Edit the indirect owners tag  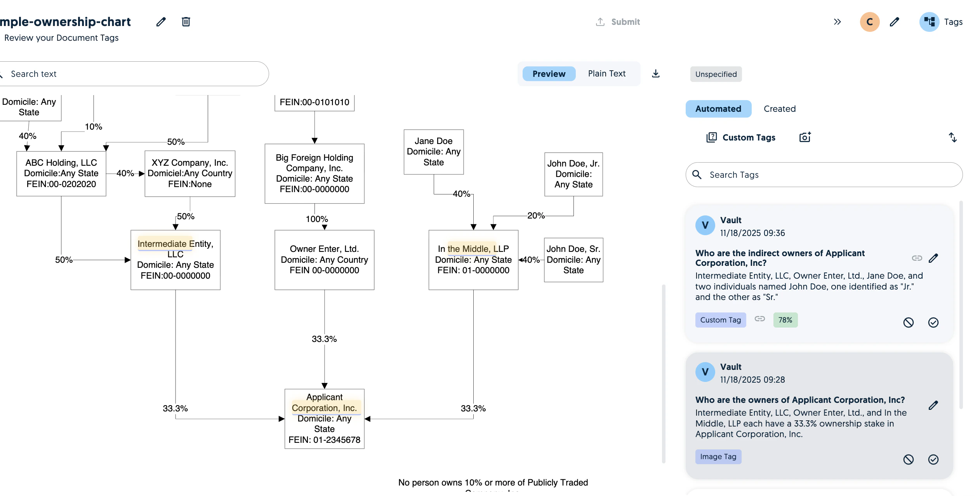click(x=933, y=258)
